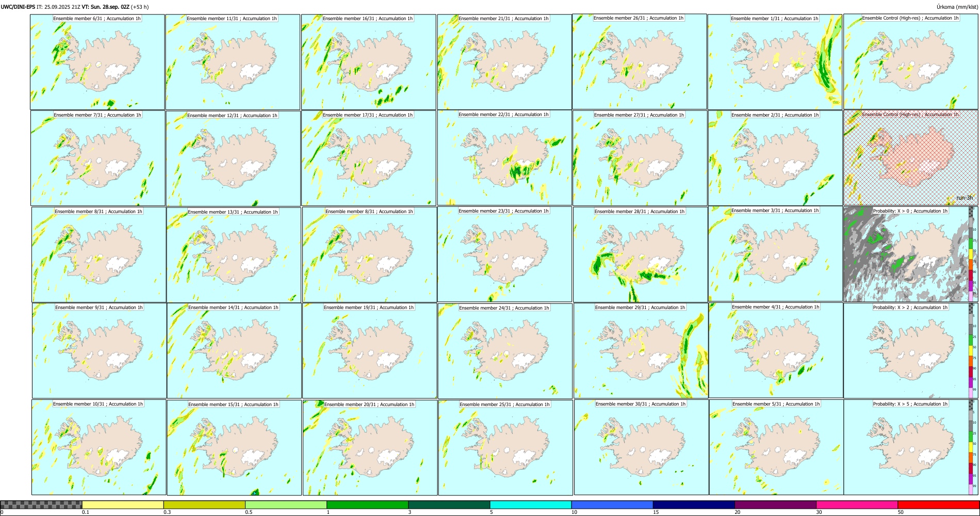This screenshot has width=980, height=516.
Task: Select the Ensemble member 2/31 map
Action: tap(775, 158)
